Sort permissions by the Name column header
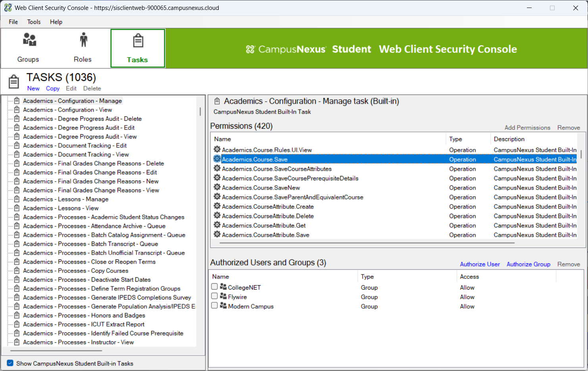The image size is (588, 371). [329, 139]
